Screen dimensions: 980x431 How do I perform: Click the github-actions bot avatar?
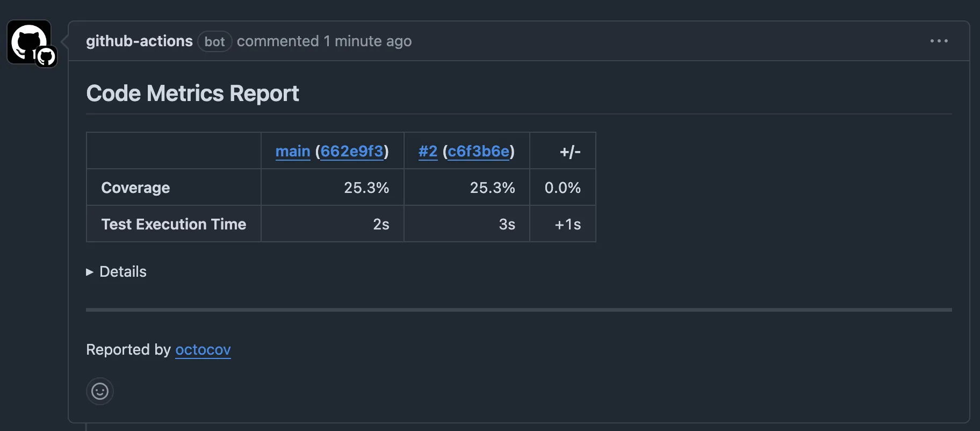click(30, 42)
